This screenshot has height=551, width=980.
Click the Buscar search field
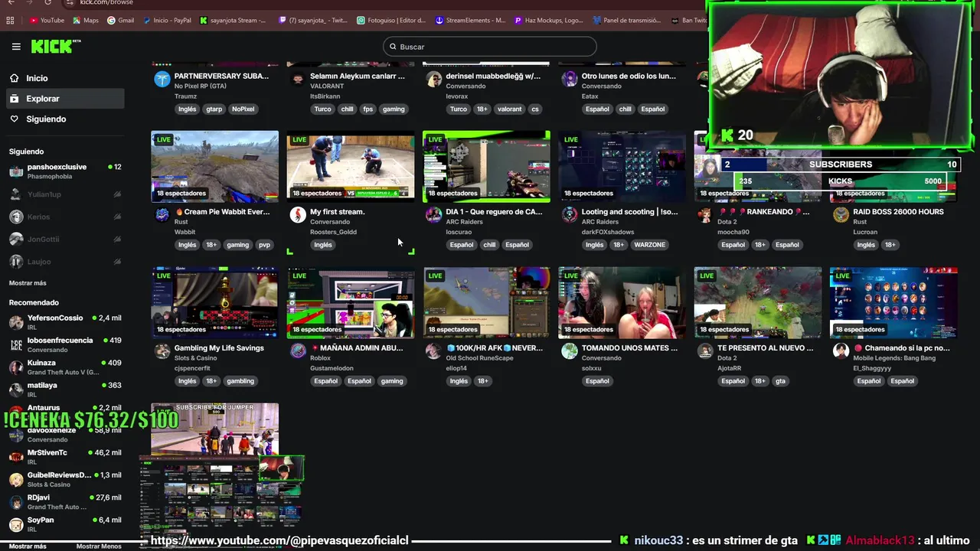coord(490,47)
